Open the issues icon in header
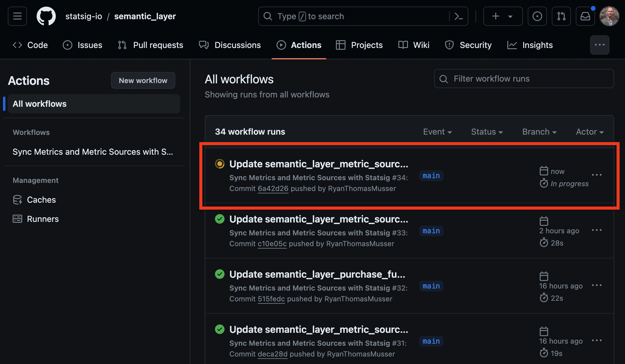This screenshot has width=625, height=364. pyautogui.click(x=537, y=16)
